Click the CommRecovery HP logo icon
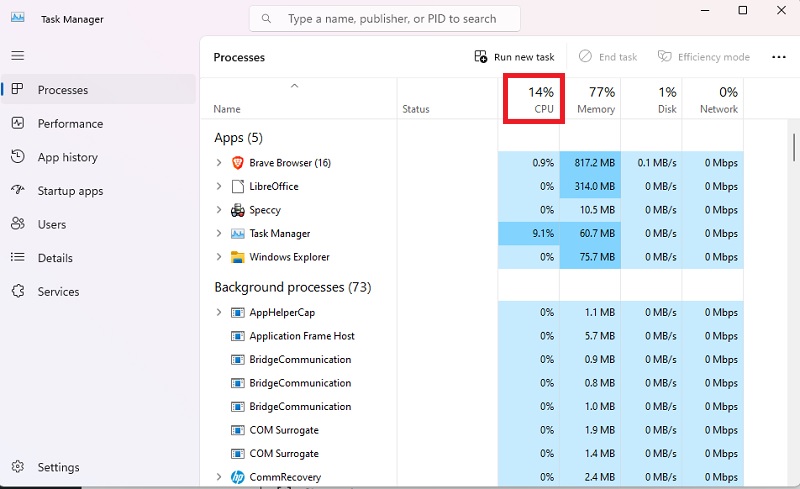This screenshot has width=800, height=489. point(237,477)
